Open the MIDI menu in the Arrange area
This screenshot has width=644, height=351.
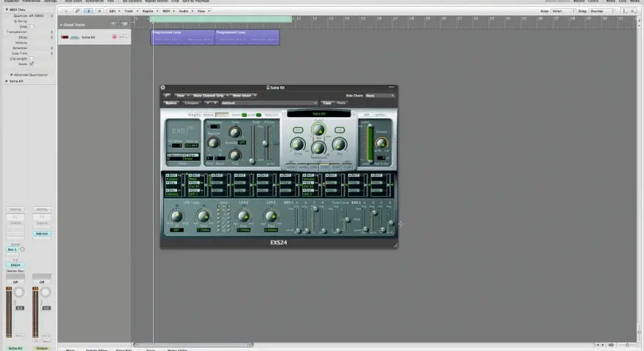tap(168, 11)
